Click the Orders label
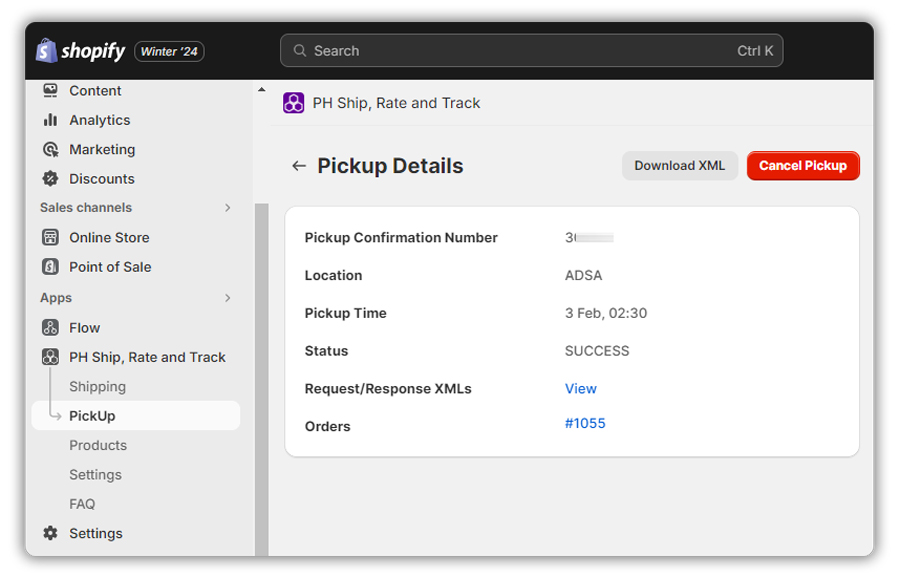Viewport: 900px width, 577px height. click(327, 426)
